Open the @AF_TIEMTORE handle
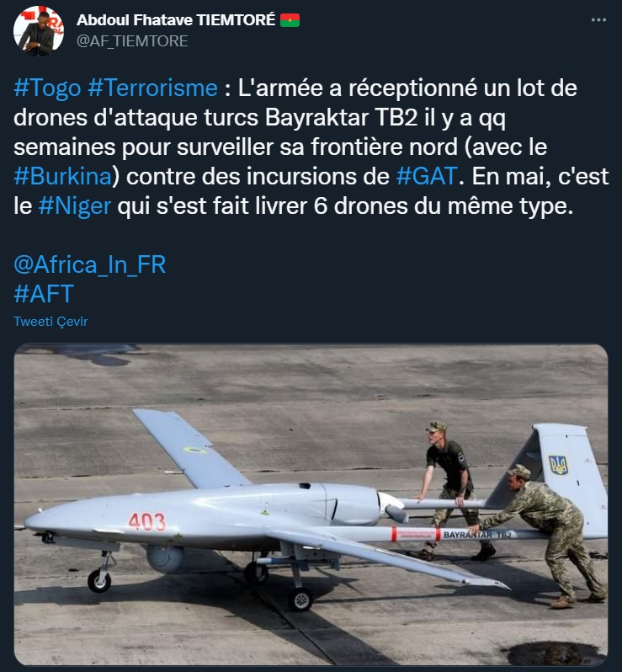Viewport: 622px width, 672px height. tap(132, 41)
